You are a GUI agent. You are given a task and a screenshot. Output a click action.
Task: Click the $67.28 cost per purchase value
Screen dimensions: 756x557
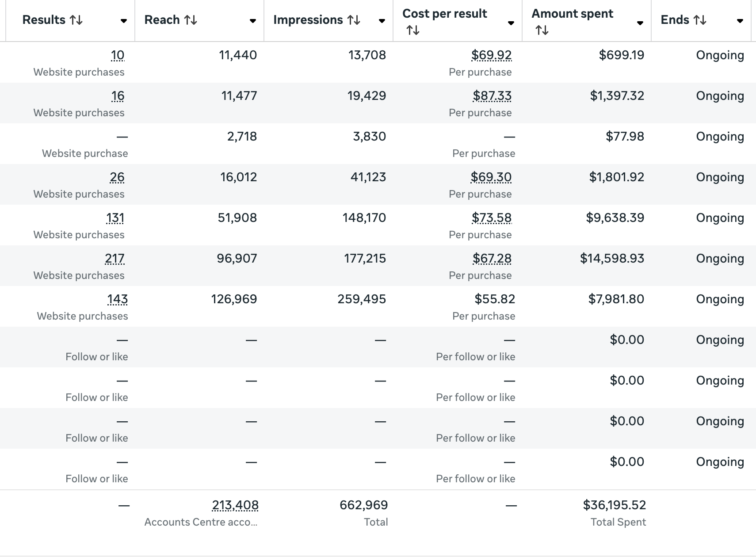point(492,258)
